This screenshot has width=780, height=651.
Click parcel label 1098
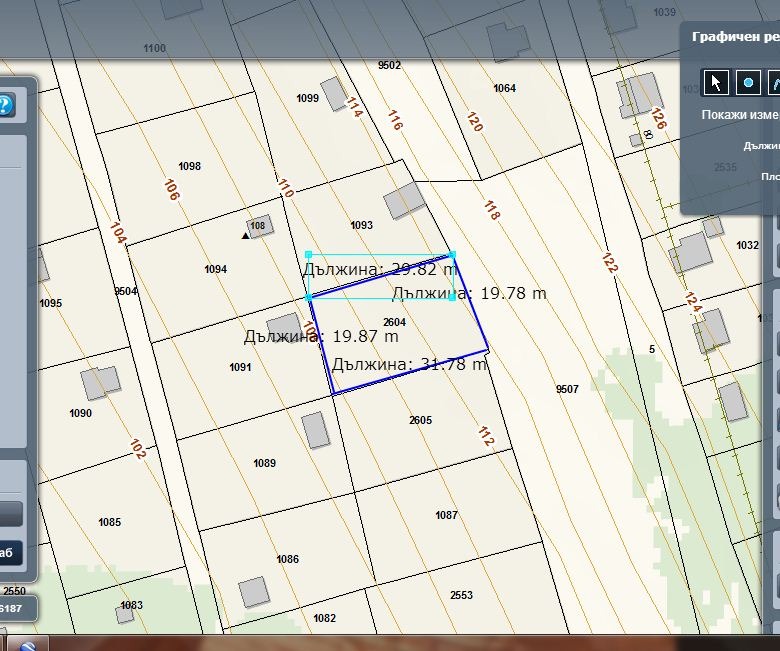pyautogui.click(x=190, y=166)
